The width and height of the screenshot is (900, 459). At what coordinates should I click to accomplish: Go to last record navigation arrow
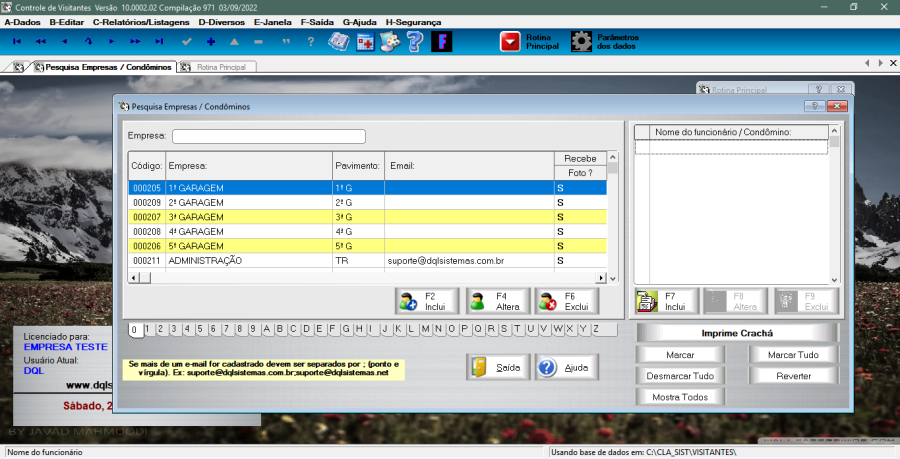click(x=159, y=42)
